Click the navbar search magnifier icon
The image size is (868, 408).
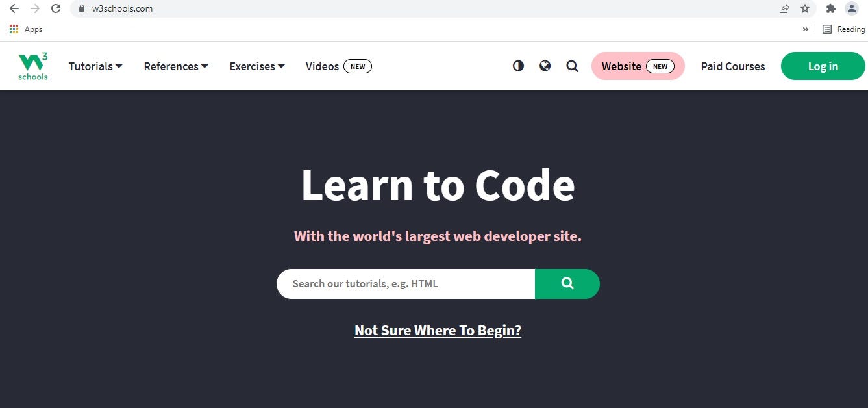pos(572,66)
